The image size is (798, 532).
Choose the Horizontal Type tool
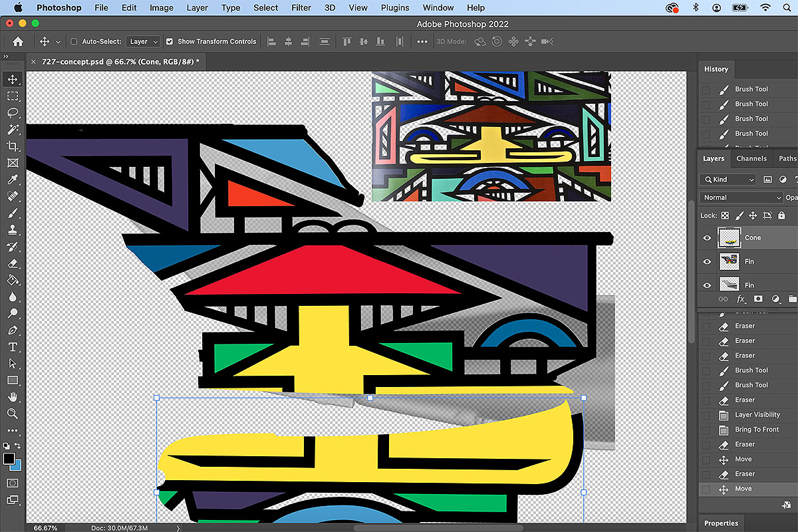13,347
